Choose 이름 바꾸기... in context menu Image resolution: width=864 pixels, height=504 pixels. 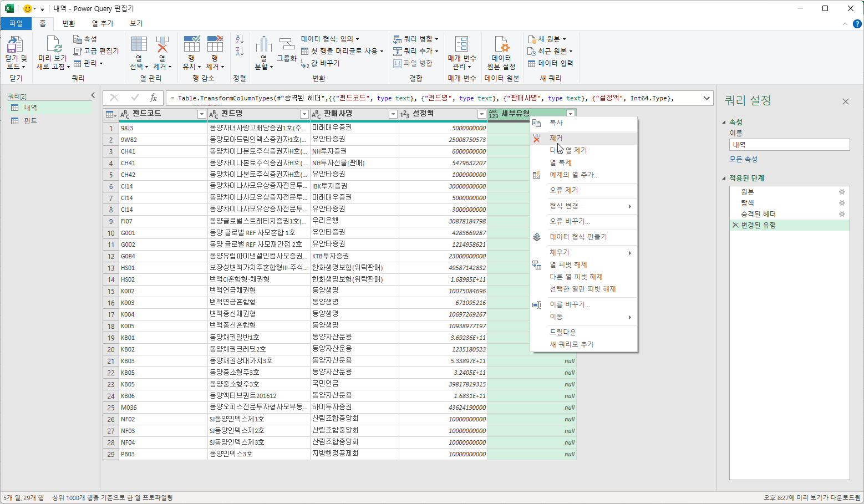click(x=584, y=304)
